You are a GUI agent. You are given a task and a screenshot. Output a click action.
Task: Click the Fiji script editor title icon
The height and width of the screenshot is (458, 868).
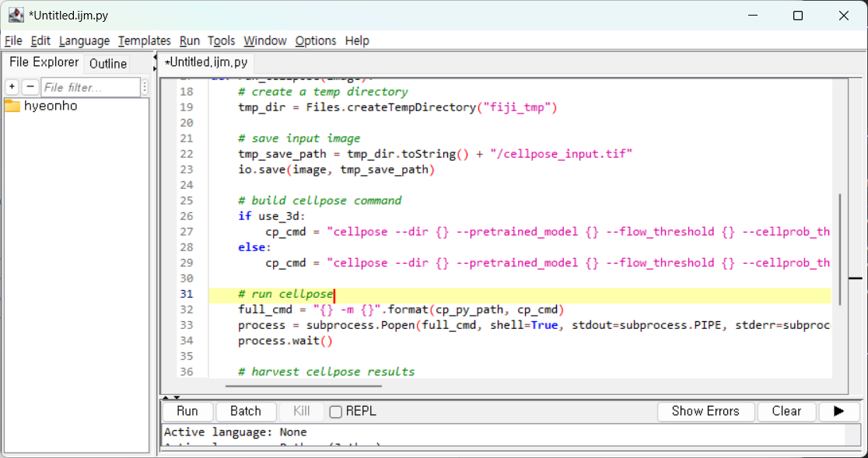(16, 16)
